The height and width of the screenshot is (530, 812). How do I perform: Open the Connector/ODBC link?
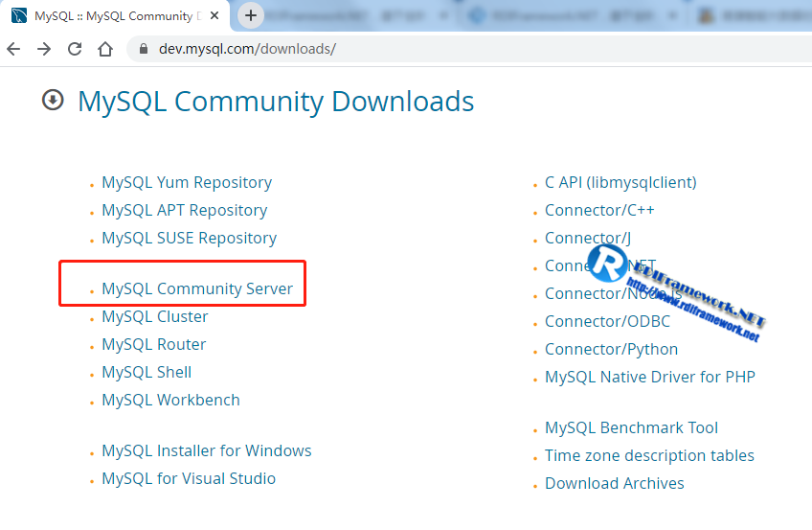[x=607, y=322]
